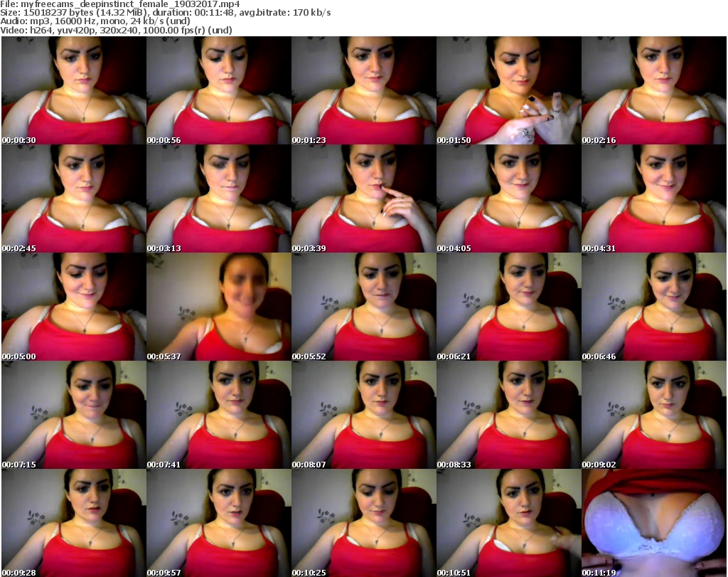This screenshot has height=577, width=728.
Task: Click the frame timestamped 00:02:45
Action: pyautogui.click(x=74, y=198)
